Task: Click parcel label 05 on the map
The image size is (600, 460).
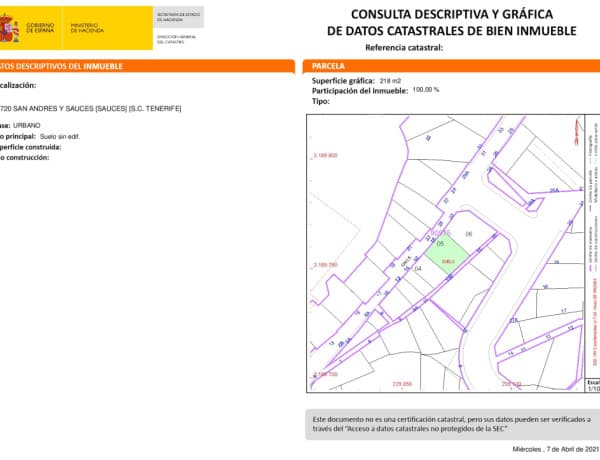Action: pos(440,243)
